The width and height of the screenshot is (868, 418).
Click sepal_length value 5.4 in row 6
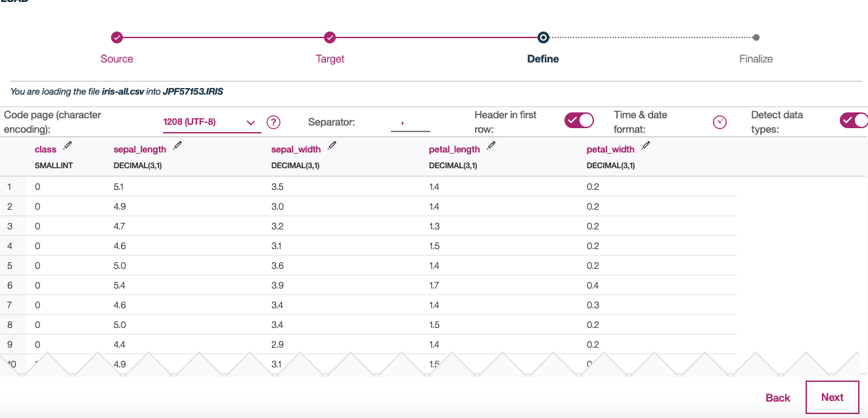pos(120,285)
